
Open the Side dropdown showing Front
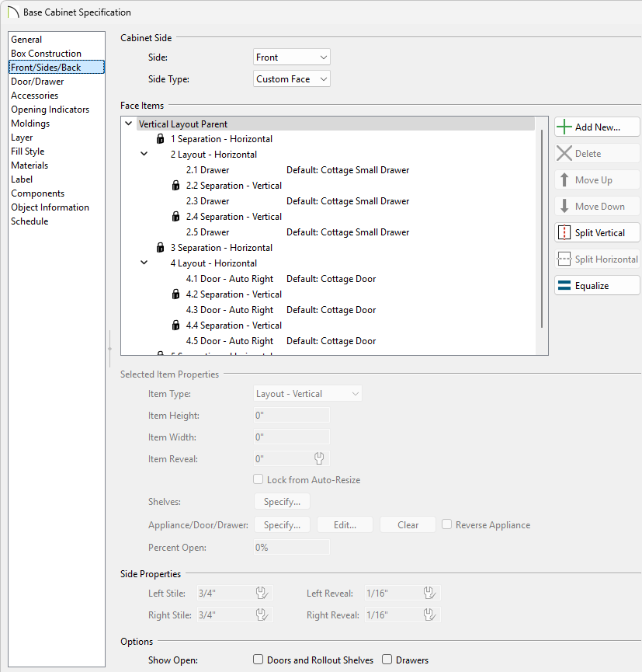pos(292,57)
